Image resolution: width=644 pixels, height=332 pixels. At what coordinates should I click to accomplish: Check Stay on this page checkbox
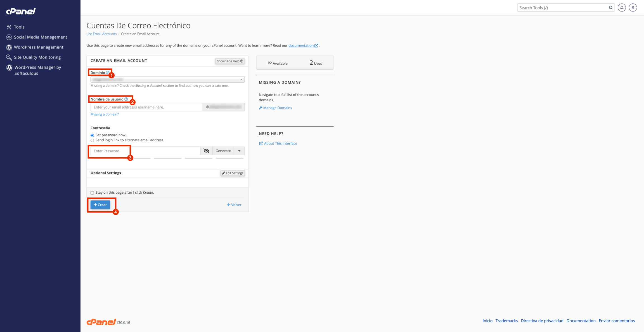[92, 193]
